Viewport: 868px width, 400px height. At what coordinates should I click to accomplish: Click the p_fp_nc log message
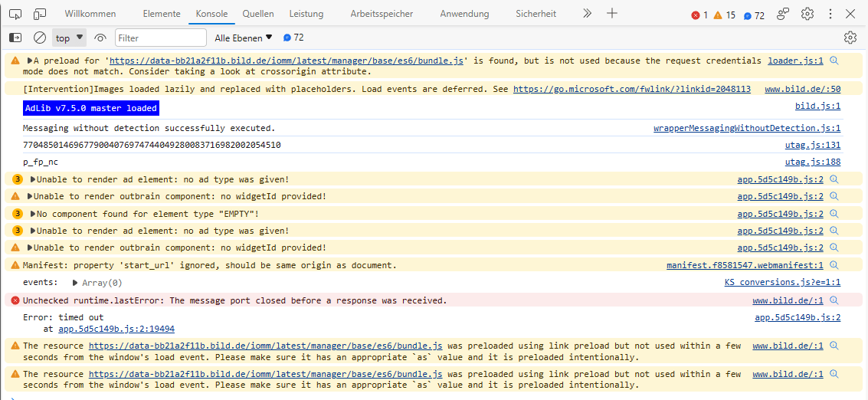tap(41, 162)
